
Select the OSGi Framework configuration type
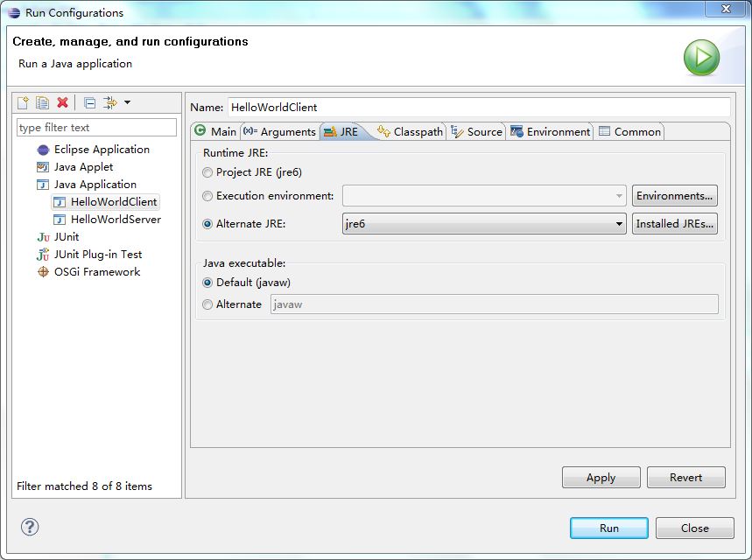[96, 272]
